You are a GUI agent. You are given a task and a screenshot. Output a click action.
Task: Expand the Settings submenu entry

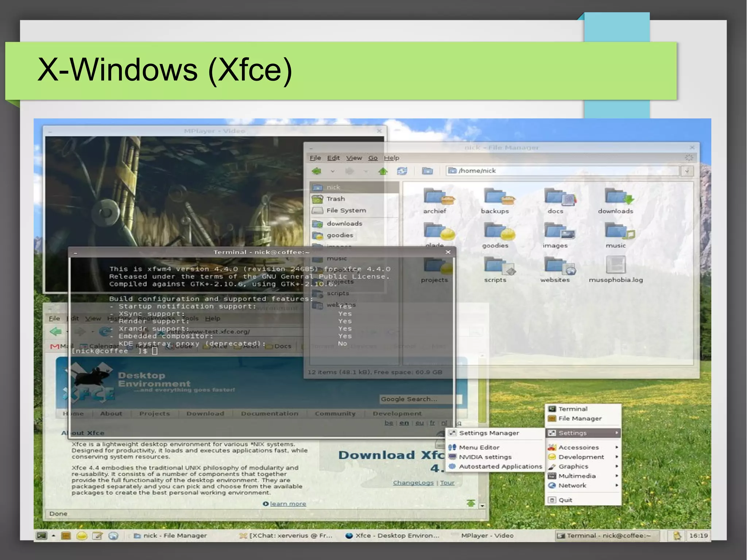(583, 433)
